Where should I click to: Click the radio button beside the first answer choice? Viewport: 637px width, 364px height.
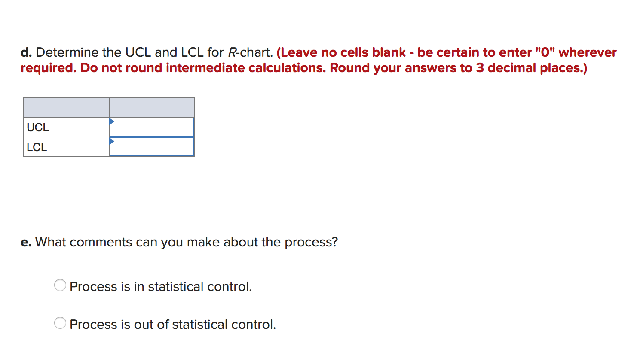60,285
